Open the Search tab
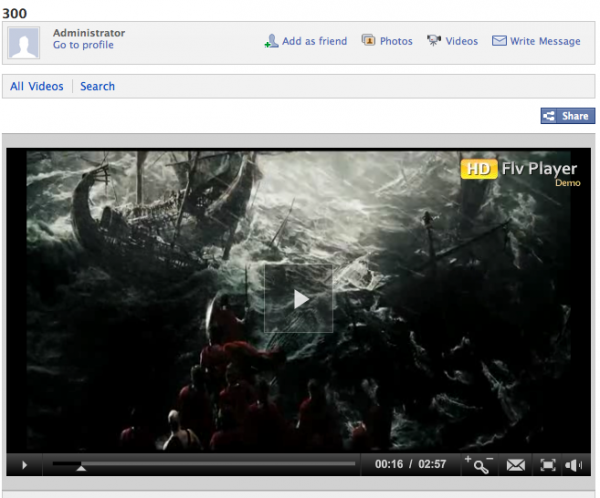 97,86
